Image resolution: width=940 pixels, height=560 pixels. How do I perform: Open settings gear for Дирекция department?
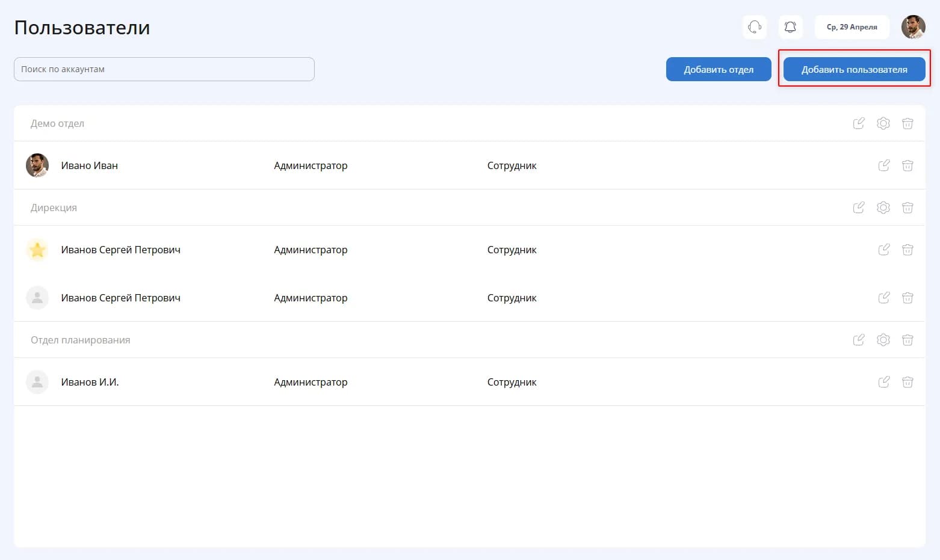(883, 208)
